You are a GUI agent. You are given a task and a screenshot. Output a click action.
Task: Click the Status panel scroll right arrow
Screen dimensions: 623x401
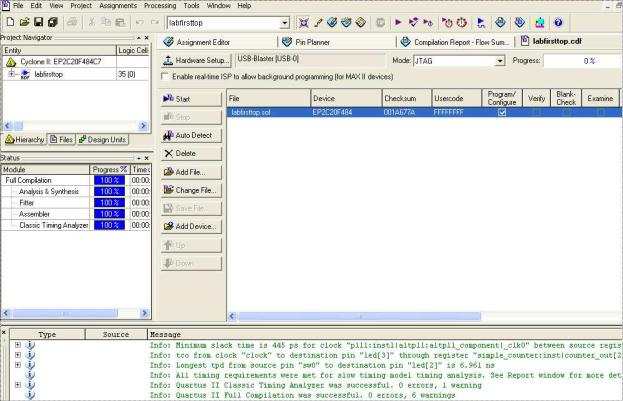click(145, 314)
